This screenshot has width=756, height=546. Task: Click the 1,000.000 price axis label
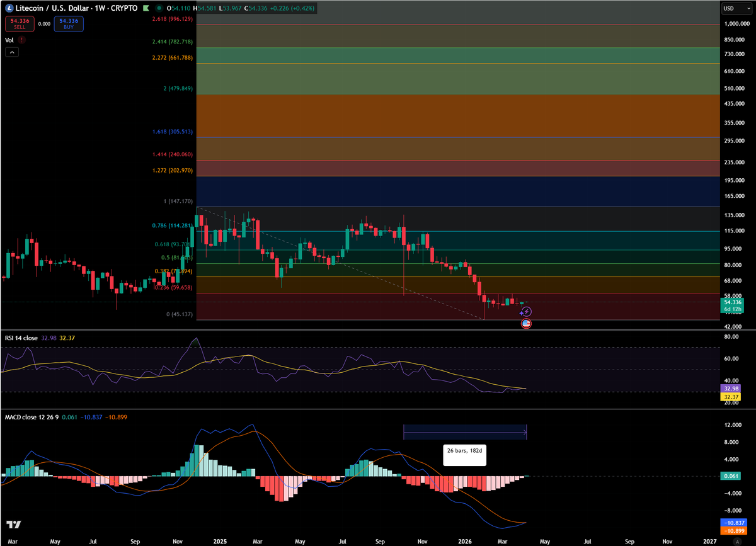click(737, 24)
